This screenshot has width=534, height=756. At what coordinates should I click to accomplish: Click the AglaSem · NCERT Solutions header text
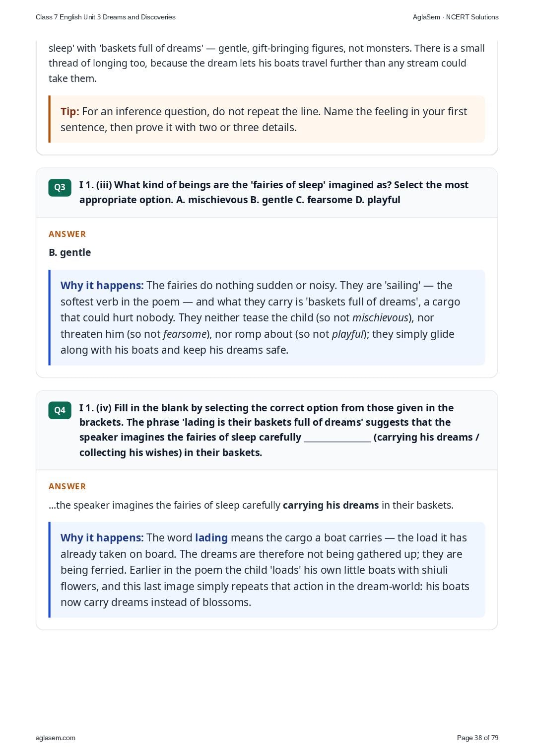click(x=456, y=17)
